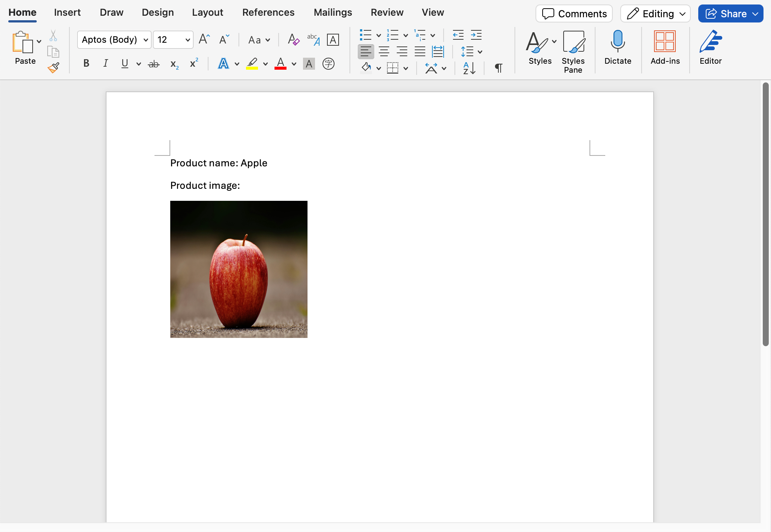Expand the Aptos (Body) font dropdown
This screenshot has width=771, height=532.
tap(146, 40)
